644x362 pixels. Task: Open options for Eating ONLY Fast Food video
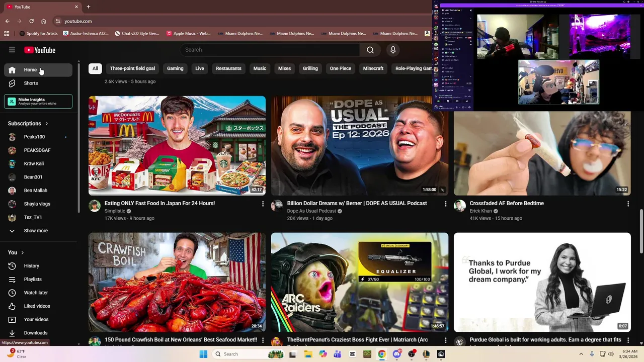263,204
